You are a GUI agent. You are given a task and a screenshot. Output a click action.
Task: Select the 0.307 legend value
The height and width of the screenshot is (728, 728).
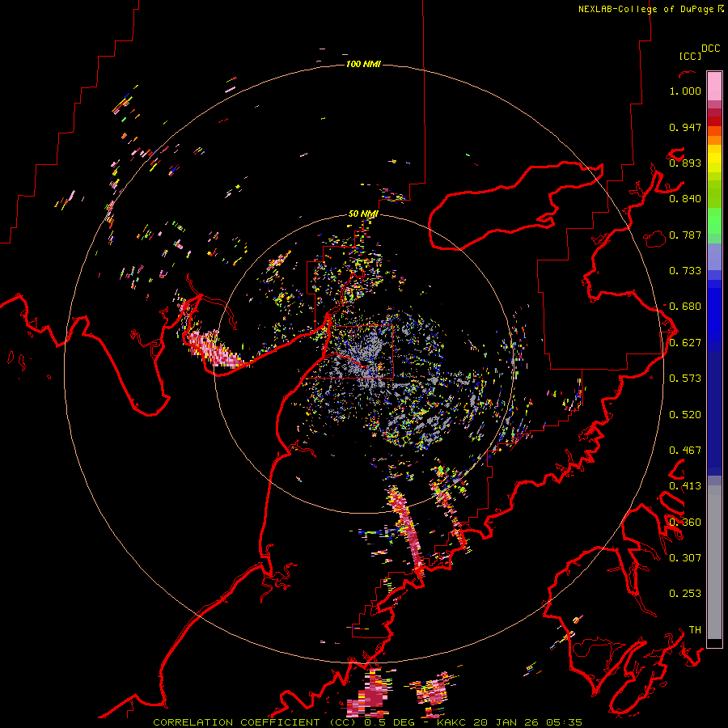685,558
